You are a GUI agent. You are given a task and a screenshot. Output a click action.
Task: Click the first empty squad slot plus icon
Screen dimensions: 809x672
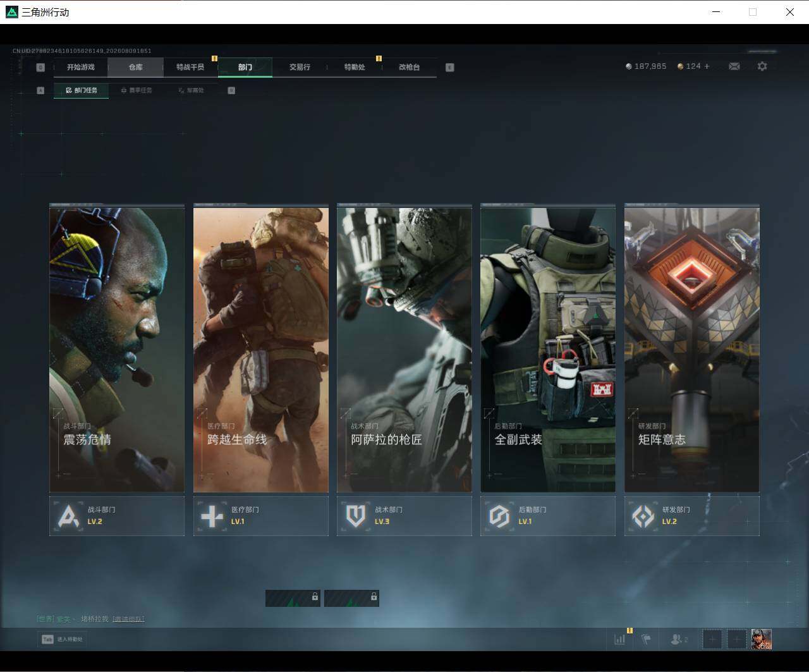(712, 640)
